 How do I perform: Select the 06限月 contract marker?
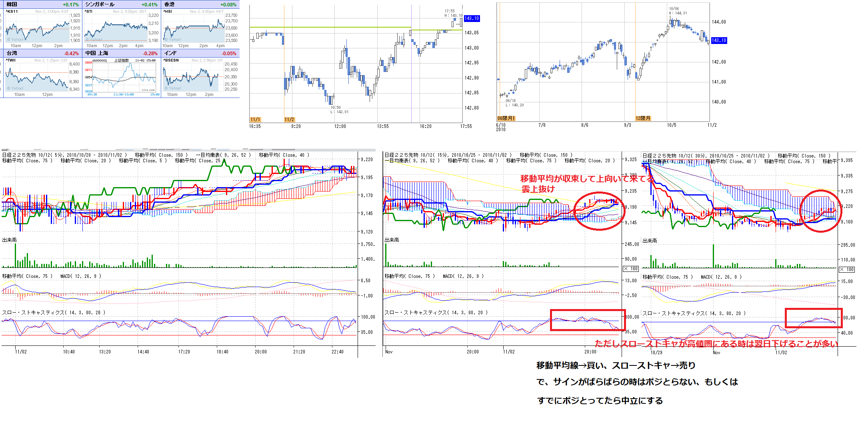506,118
